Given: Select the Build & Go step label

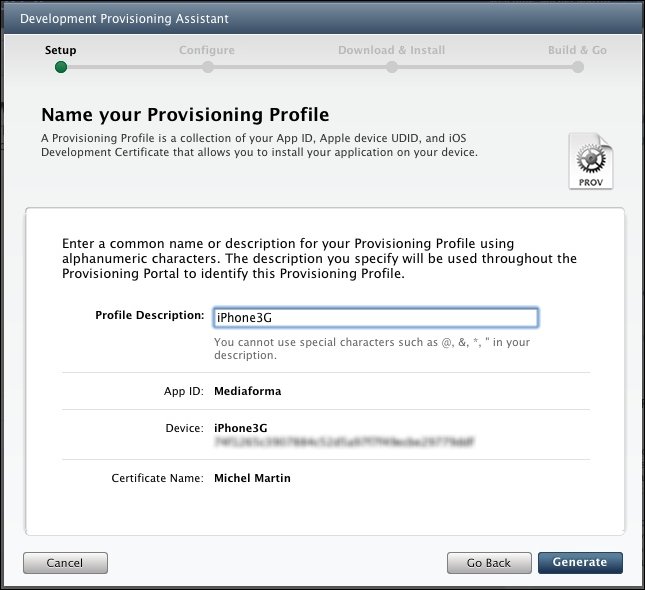Looking at the screenshot, I should [x=577, y=50].
